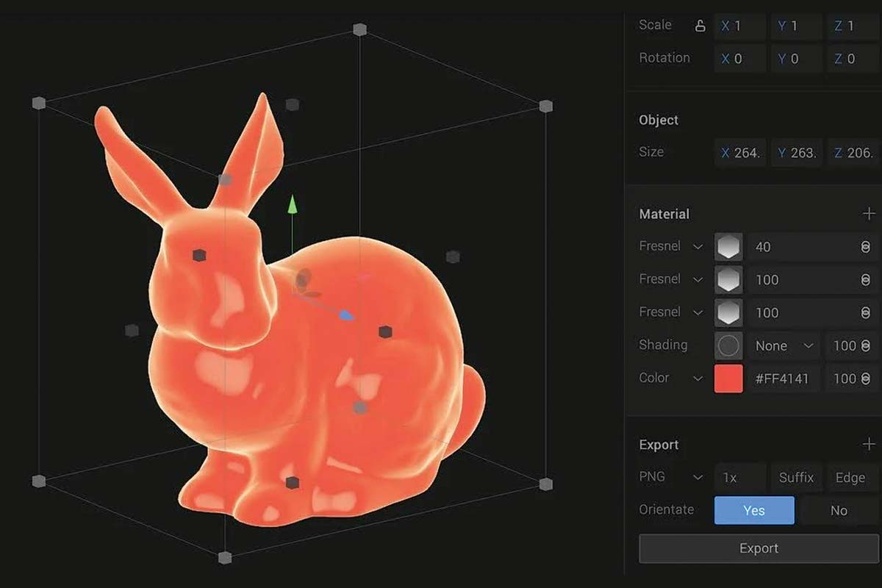Click the link icon in the middle Fresnel row
This screenshot has height=588, width=882.
(865, 280)
